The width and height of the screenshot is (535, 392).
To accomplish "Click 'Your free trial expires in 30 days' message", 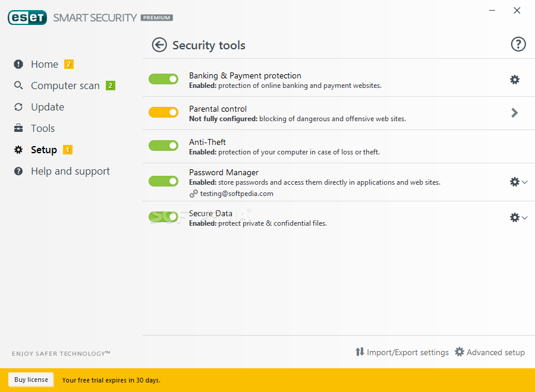I will pos(111,380).
